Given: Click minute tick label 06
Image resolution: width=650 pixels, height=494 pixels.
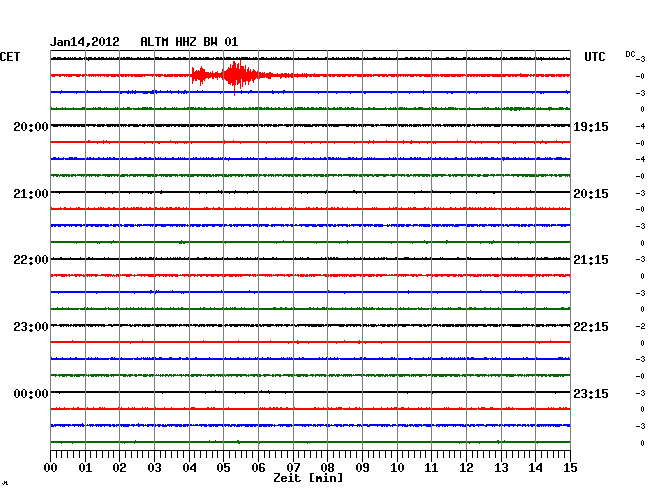Looking at the screenshot, I should click(258, 467).
